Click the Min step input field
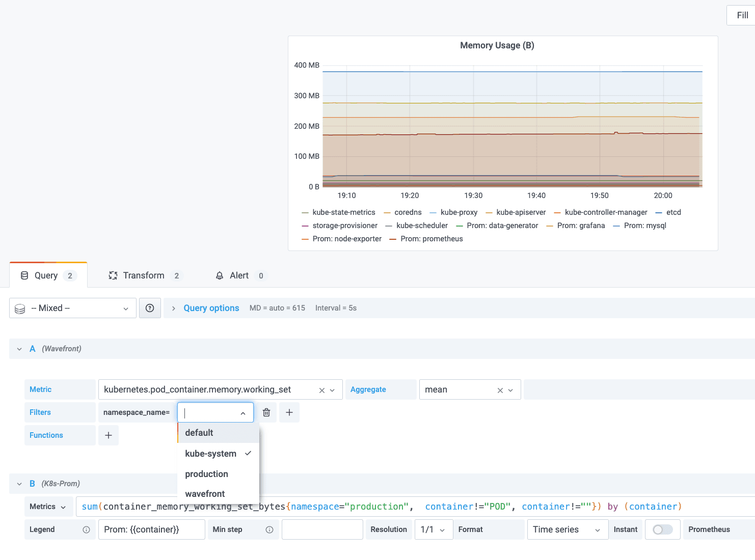Viewport: 755px width, 560px height. coord(322,529)
